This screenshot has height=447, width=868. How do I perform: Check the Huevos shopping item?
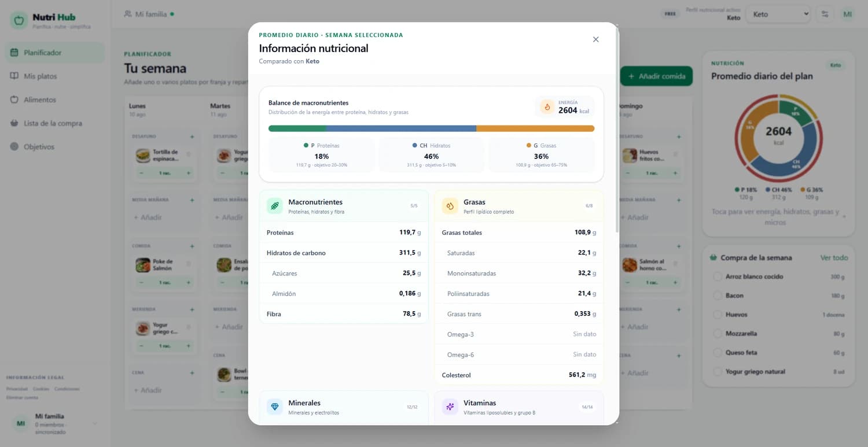pos(718,315)
